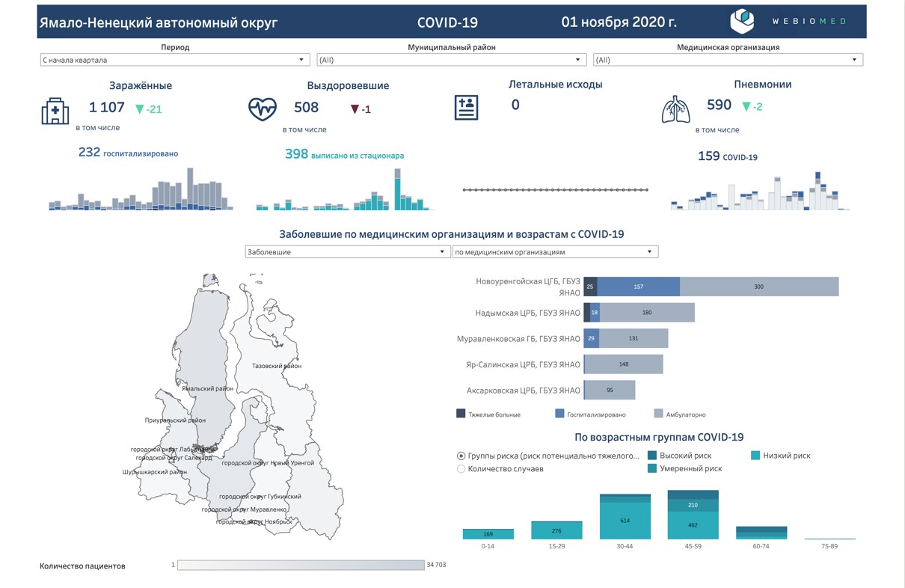Click the 131 bar for Муравленковская ГБ
Viewport: 905px width, 588px height.
pos(633,339)
